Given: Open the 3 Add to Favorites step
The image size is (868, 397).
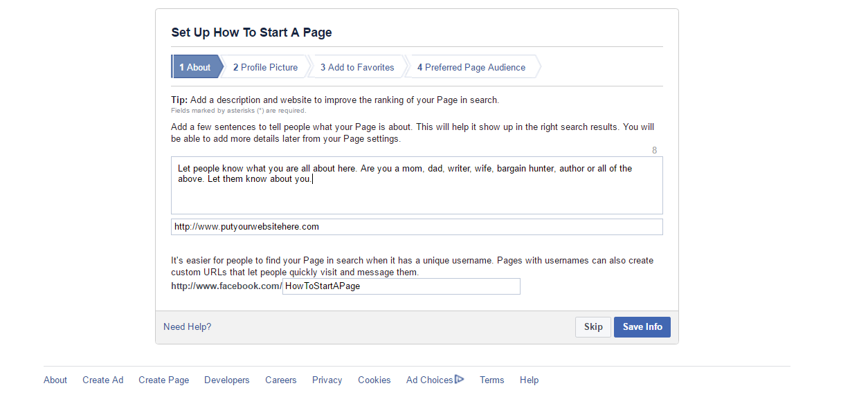Looking at the screenshot, I should click(x=359, y=67).
